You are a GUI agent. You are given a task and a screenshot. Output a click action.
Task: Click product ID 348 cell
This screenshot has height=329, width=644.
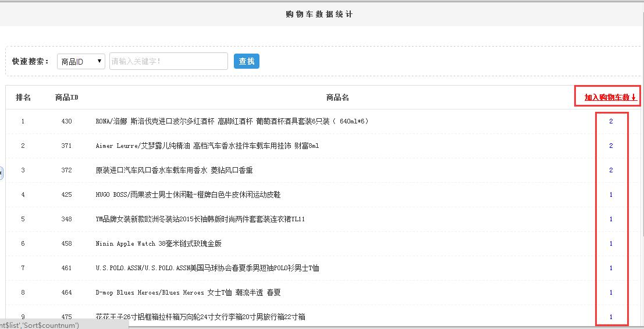66,219
